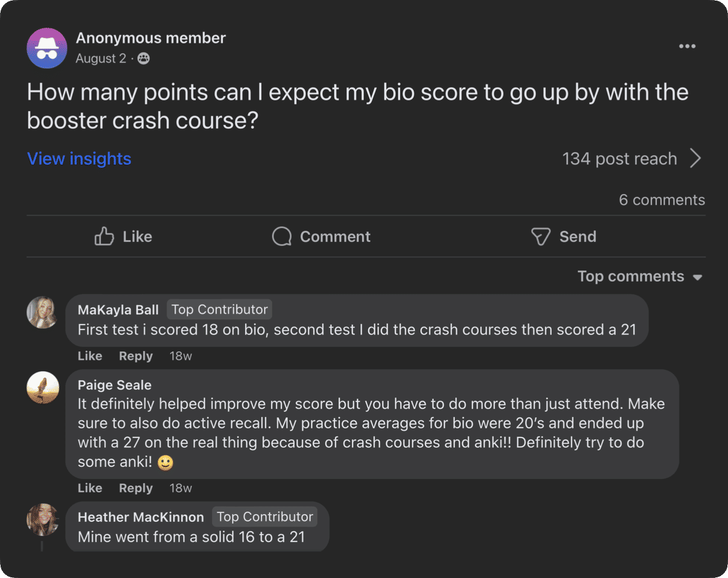This screenshot has height=578, width=728.
Task: Click the Top Contributor badge next to MaKayla Ball
Action: pyautogui.click(x=220, y=309)
